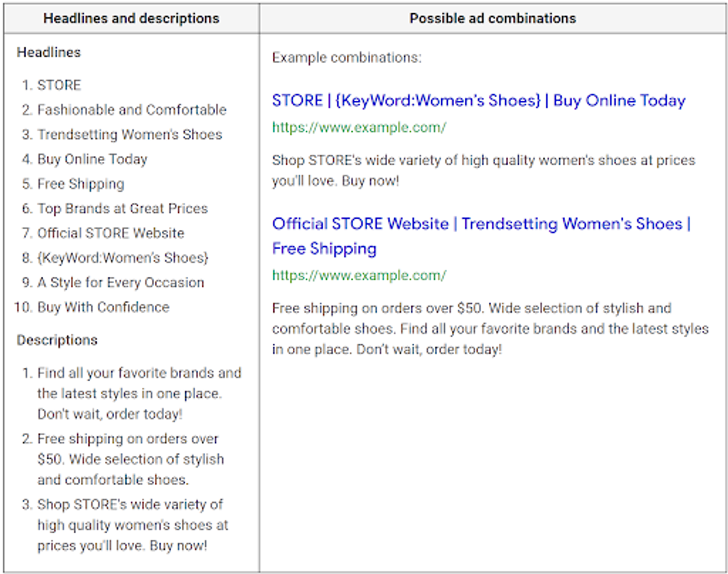The width and height of the screenshot is (728, 574).
Task: Click the 'Possible ad combinations' column header
Action: 493,18
